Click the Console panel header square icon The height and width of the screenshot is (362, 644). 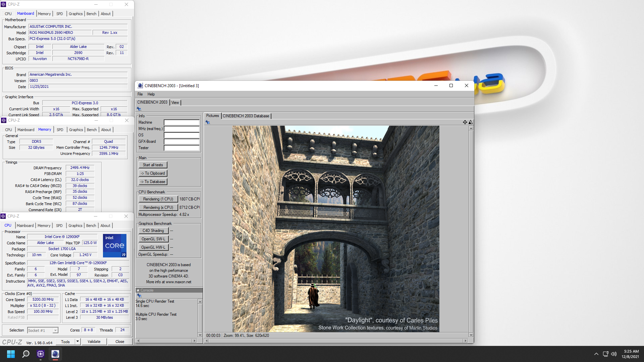pyautogui.click(x=138, y=290)
